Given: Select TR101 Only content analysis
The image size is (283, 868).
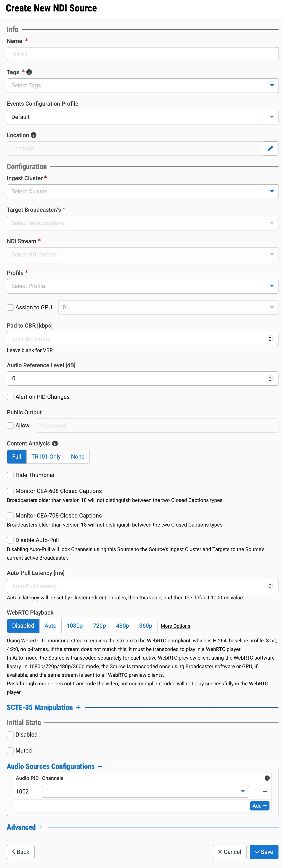Looking at the screenshot, I should pyautogui.click(x=46, y=457).
